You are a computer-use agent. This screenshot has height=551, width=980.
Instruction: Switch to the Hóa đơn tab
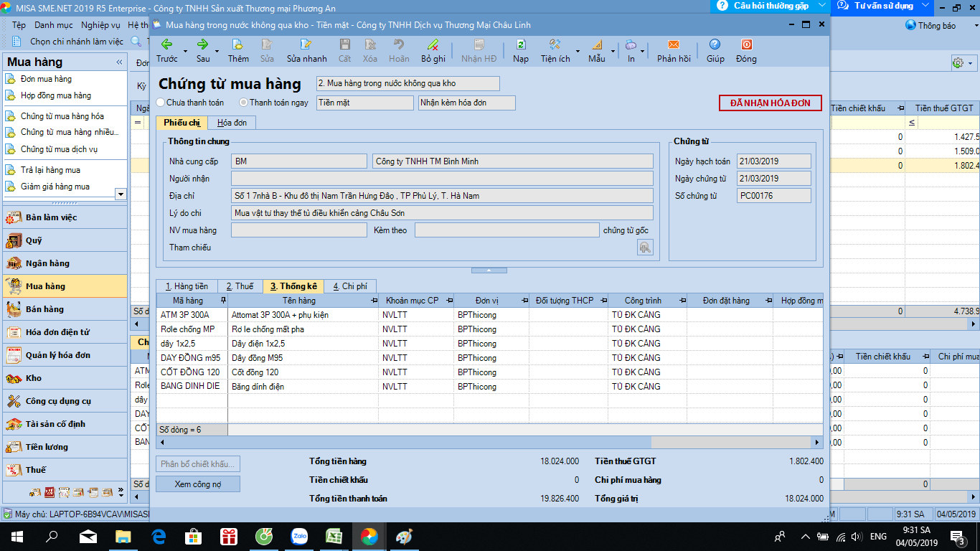(232, 123)
